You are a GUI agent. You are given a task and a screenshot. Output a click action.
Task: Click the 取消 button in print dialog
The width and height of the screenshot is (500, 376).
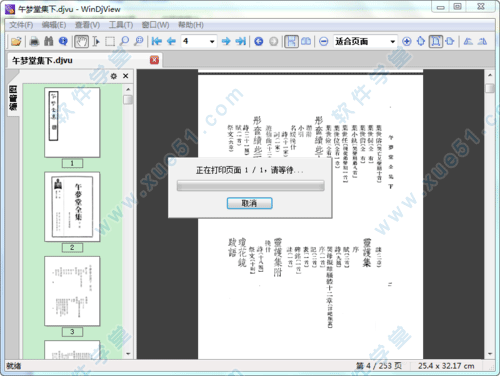250,203
